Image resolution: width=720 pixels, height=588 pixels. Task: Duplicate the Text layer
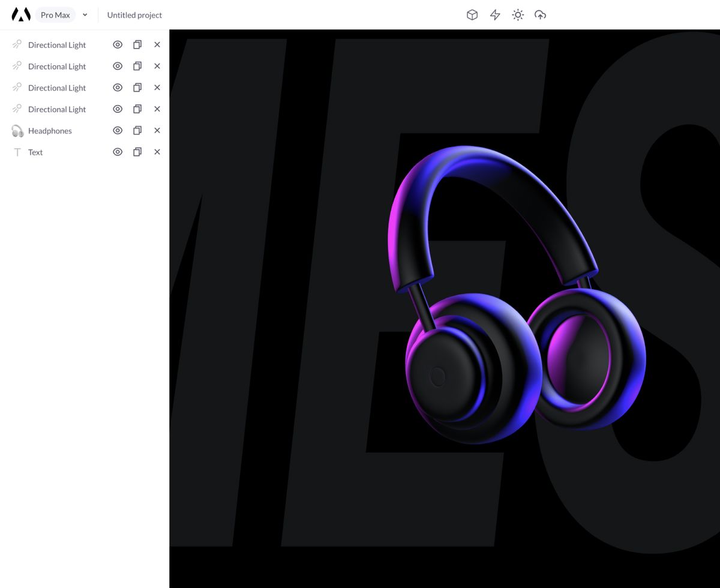tap(137, 152)
